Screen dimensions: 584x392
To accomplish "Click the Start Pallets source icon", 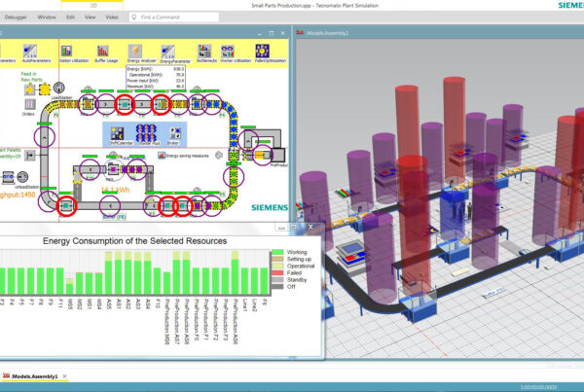I will point(30,155).
